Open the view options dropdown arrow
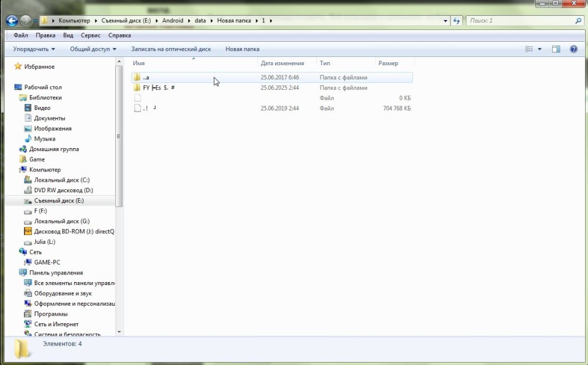This screenshot has width=588, height=365. [540, 49]
